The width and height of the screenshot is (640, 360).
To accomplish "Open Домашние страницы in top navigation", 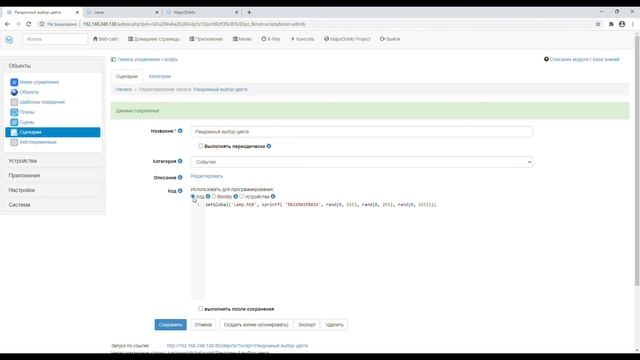I will click(154, 39).
